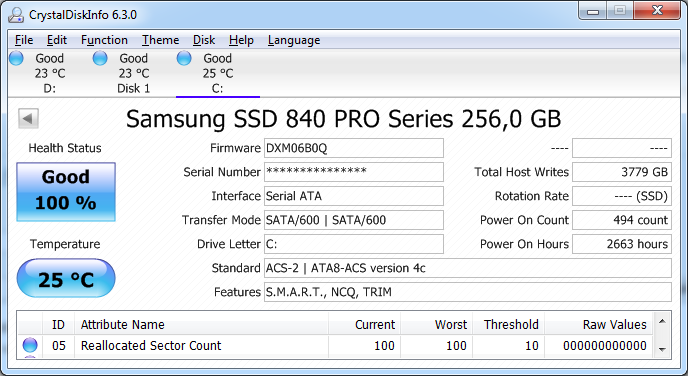
Task: Switch to the Disk 1 tab
Action: tap(133, 73)
